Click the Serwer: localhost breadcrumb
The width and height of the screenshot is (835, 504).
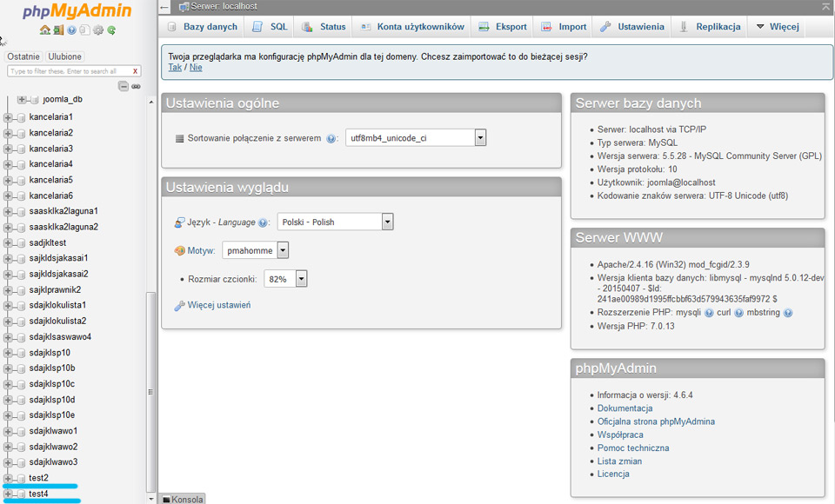[224, 6]
